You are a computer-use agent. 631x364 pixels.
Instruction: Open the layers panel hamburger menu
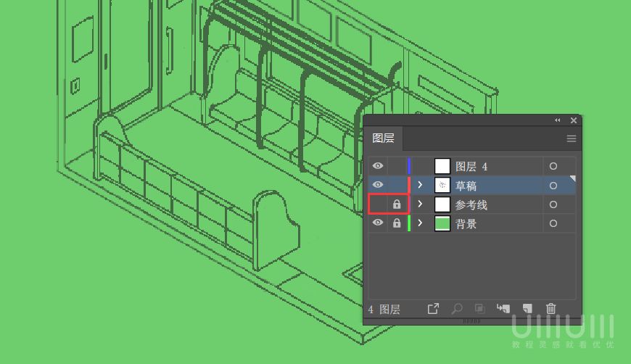tap(572, 138)
